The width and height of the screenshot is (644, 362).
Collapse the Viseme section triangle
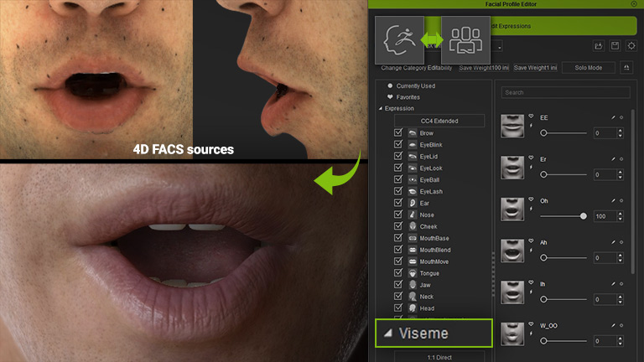click(x=387, y=334)
